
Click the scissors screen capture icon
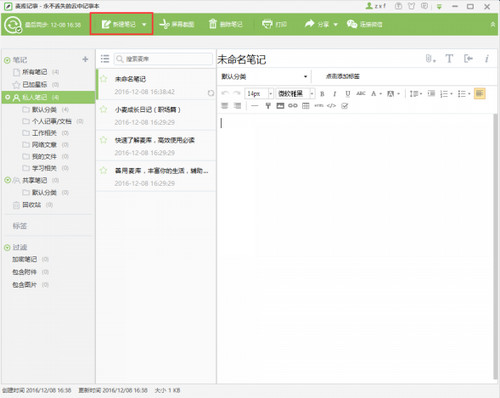[164, 24]
